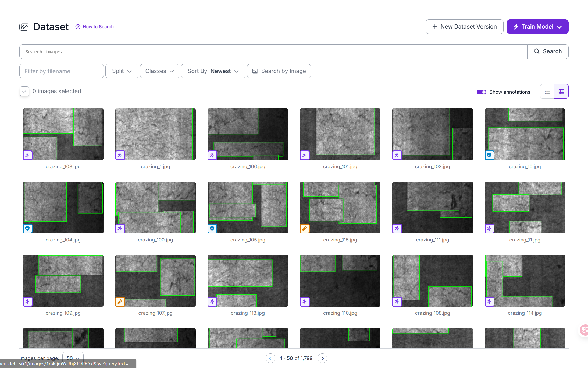Click the Search button with magnifier
Screen dimensions: 588x368
pyautogui.click(x=548, y=52)
